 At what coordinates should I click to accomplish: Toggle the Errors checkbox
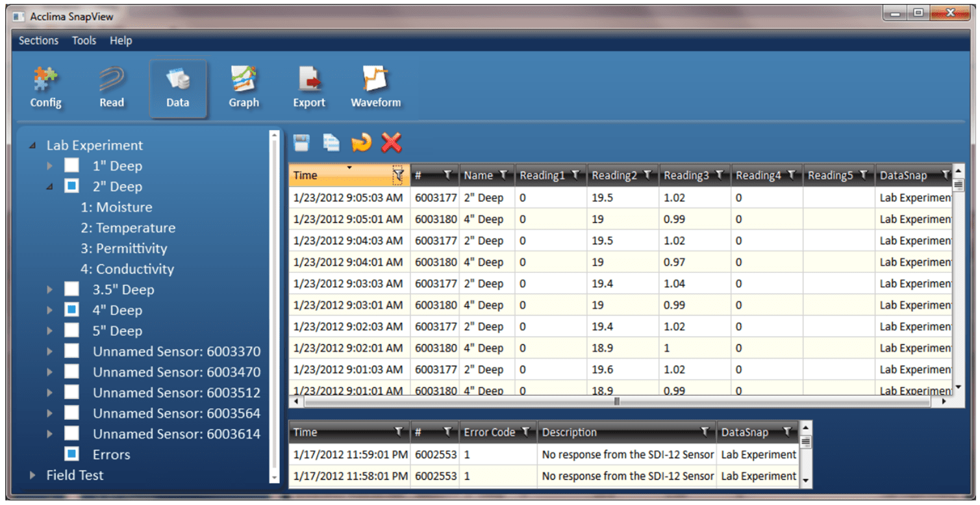pyautogui.click(x=72, y=454)
